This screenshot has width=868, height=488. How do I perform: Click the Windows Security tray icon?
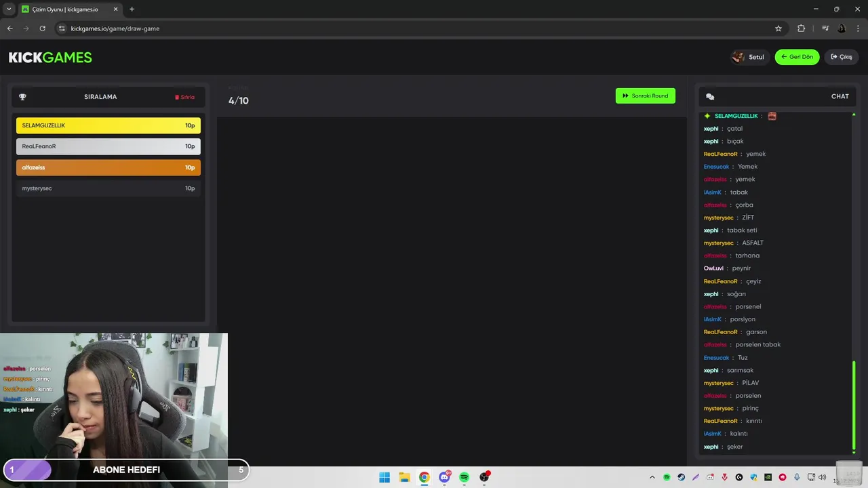pos(753,478)
